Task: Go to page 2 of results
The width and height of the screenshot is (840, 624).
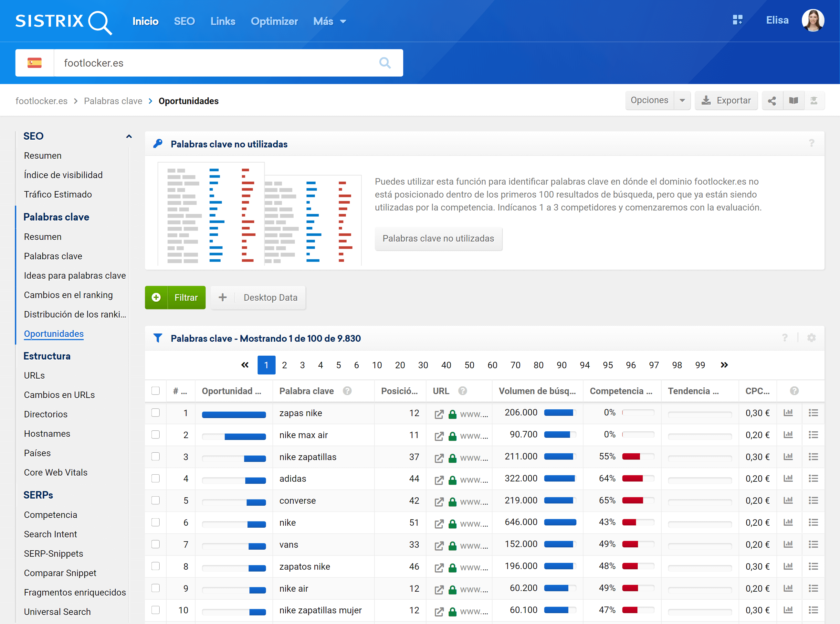Action: click(284, 365)
